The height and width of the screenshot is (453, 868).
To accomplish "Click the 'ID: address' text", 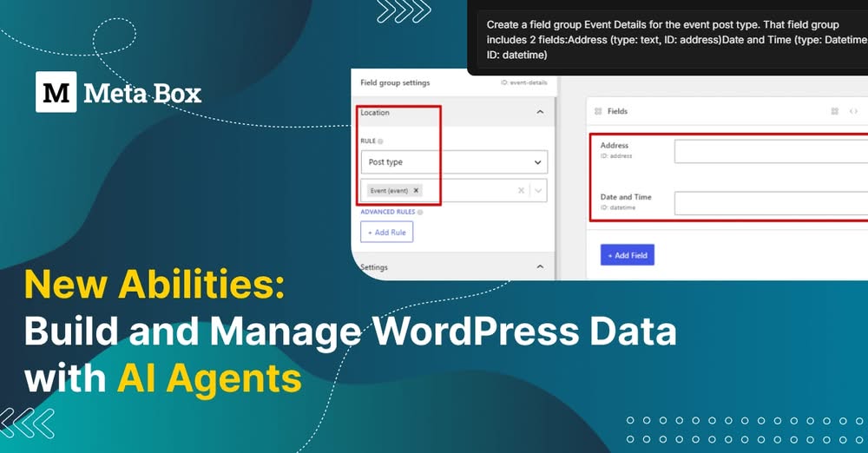I will (616, 156).
